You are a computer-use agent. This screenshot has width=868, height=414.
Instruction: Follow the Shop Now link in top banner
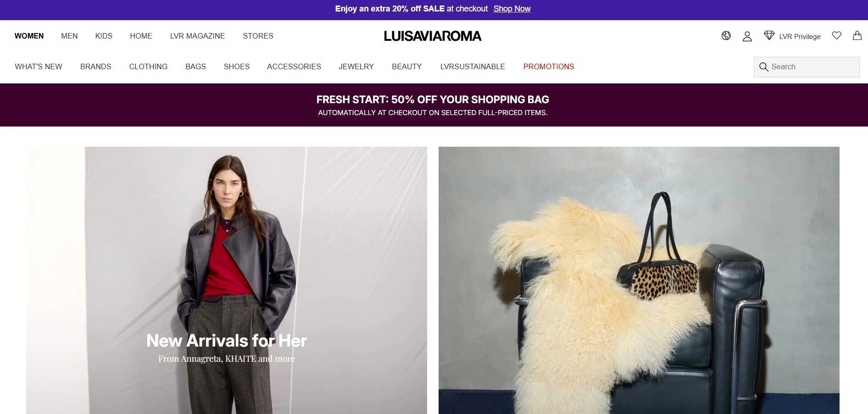512,9
